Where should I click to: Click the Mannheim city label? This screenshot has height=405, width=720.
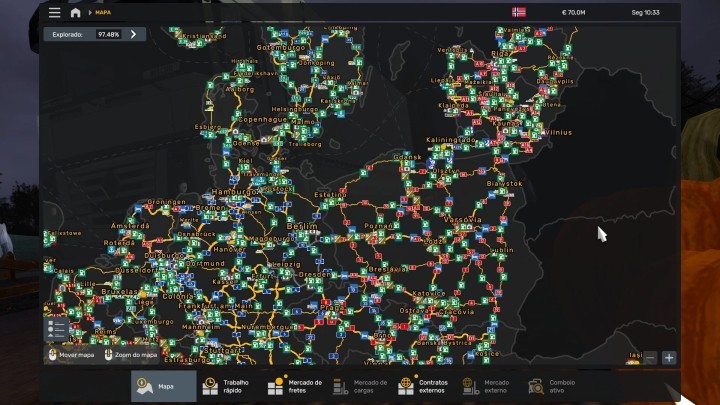coord(201,327)
